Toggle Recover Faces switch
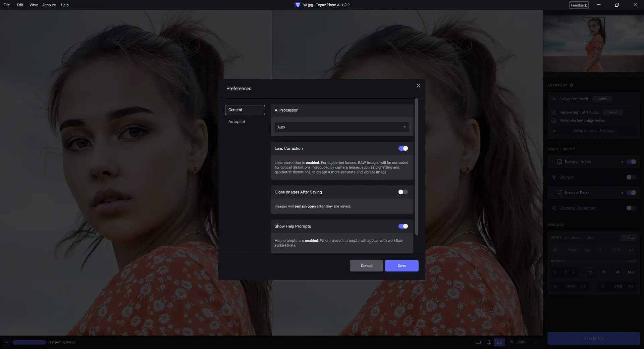Image resolution: width=644 pixels, height=349 pixels. click(631, 193)
